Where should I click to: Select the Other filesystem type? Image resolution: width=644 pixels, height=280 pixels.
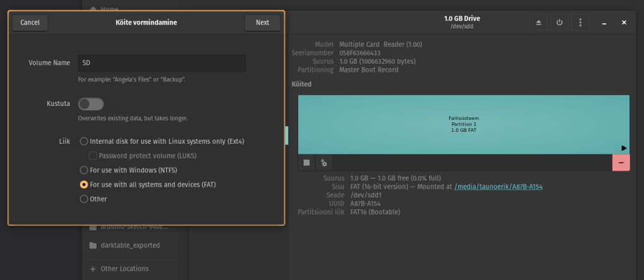tap(84, 199)
